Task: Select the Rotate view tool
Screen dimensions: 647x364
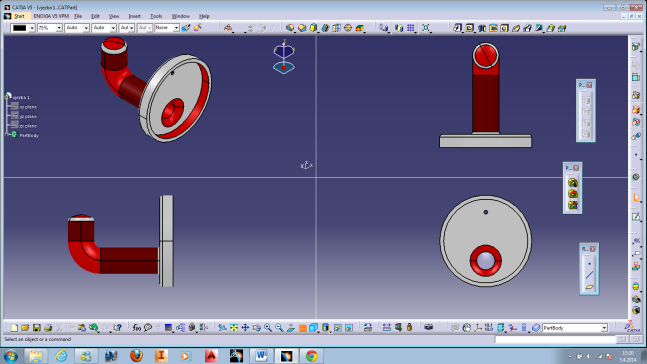Action: (x=257, y=328)
